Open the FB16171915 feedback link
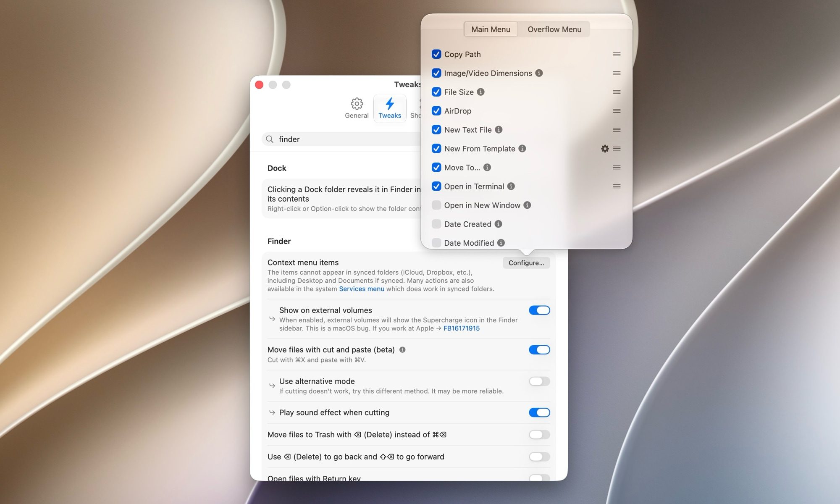Viewport: 840px width, 504px height. 462,328
